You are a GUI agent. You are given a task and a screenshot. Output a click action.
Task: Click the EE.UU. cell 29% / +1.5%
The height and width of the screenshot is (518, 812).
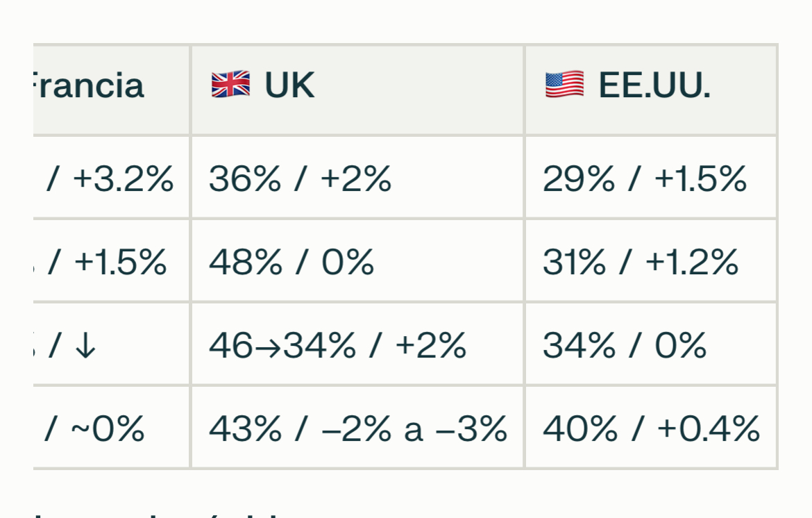coord(644,178)
